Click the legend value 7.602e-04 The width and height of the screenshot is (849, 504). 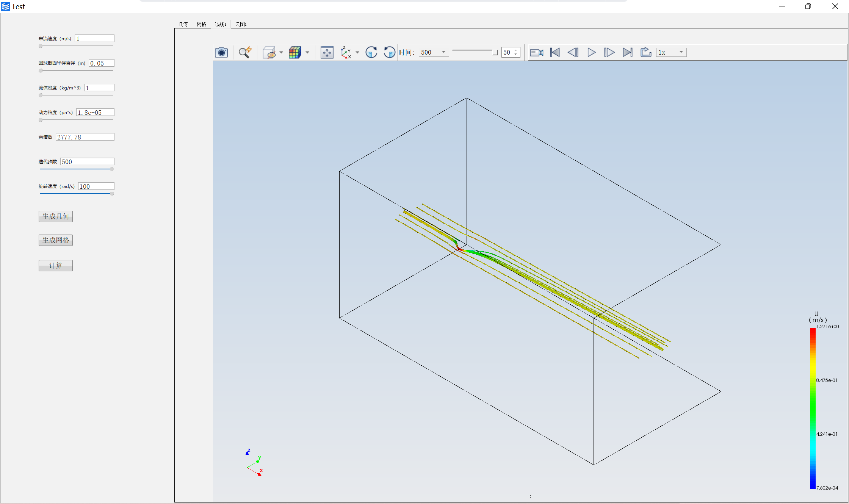pos(827,488)
